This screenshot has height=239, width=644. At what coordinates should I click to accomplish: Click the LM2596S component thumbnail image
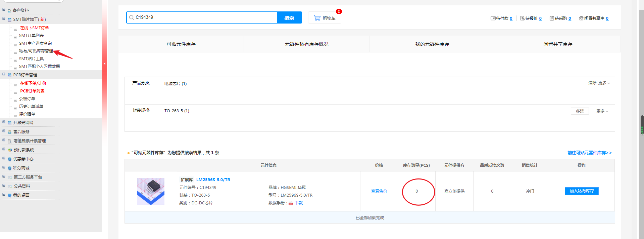[x=151, y=191]
